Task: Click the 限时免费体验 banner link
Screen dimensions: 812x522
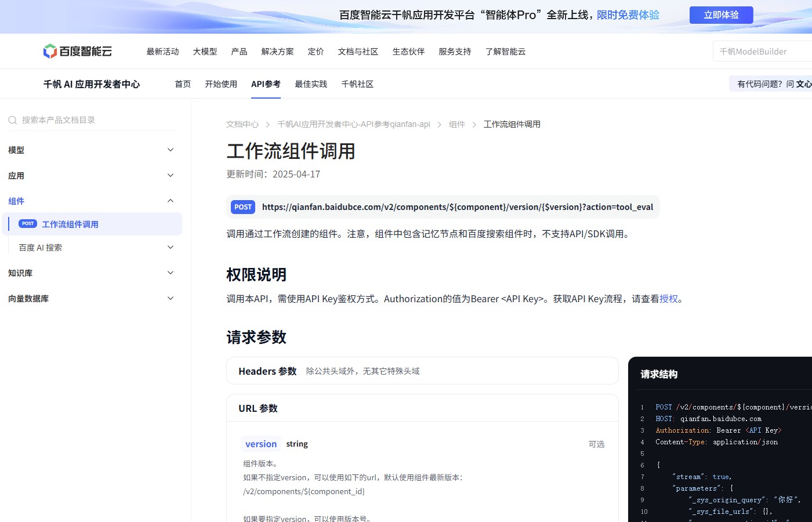Action: [x=628, y=15]
